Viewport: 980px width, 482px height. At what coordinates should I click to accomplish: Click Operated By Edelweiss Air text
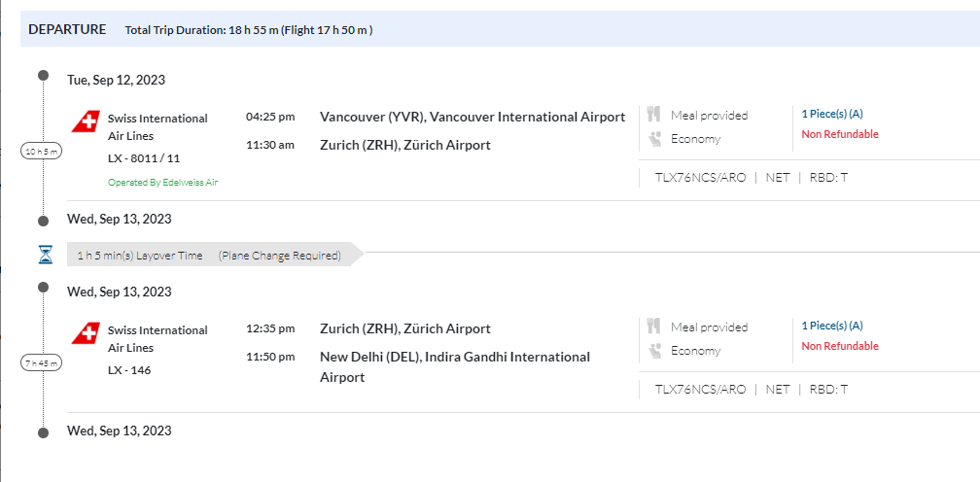(162, 182)
